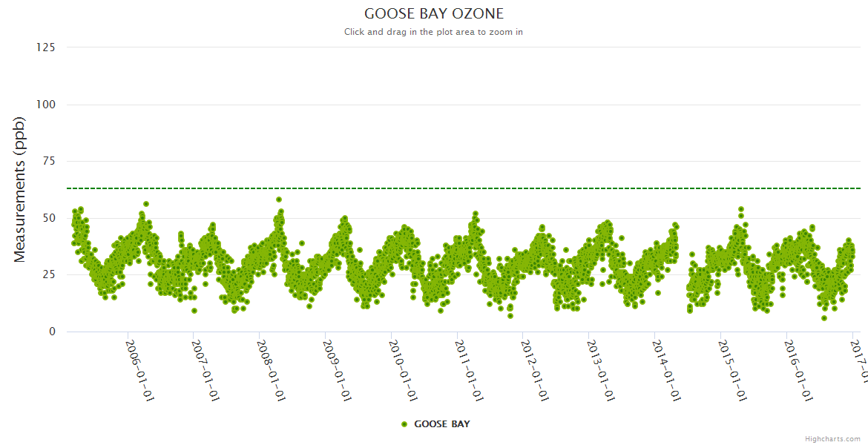Screen dimensions: 868x445
Task: Open the Highcharts.com credit link
Action: pos(832,439)
